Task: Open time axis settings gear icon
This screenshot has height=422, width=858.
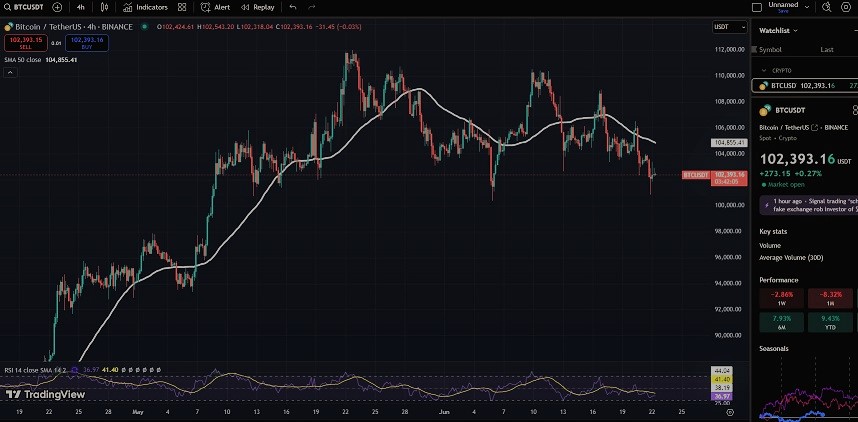Action: coord(729,412)
